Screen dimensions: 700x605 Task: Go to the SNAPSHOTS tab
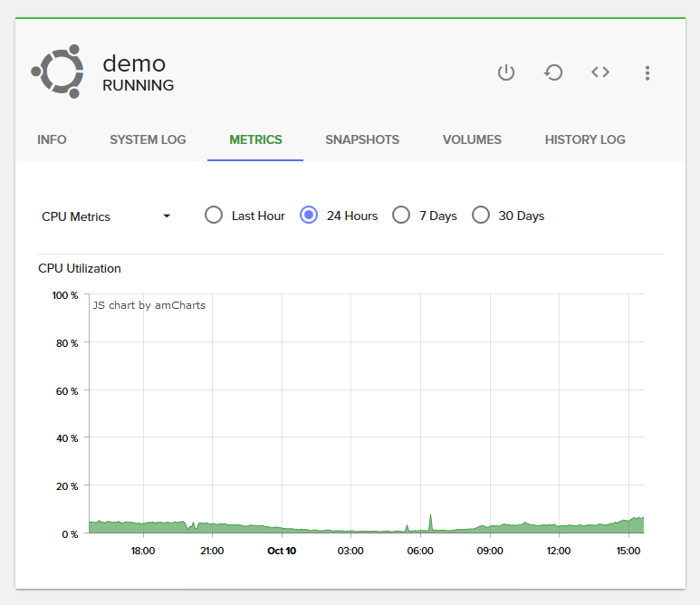(362, 139)
